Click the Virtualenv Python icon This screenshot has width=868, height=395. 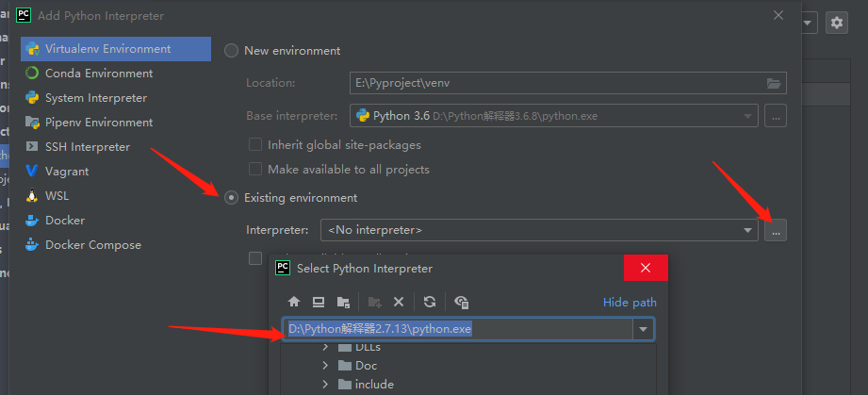click(32, 49)
